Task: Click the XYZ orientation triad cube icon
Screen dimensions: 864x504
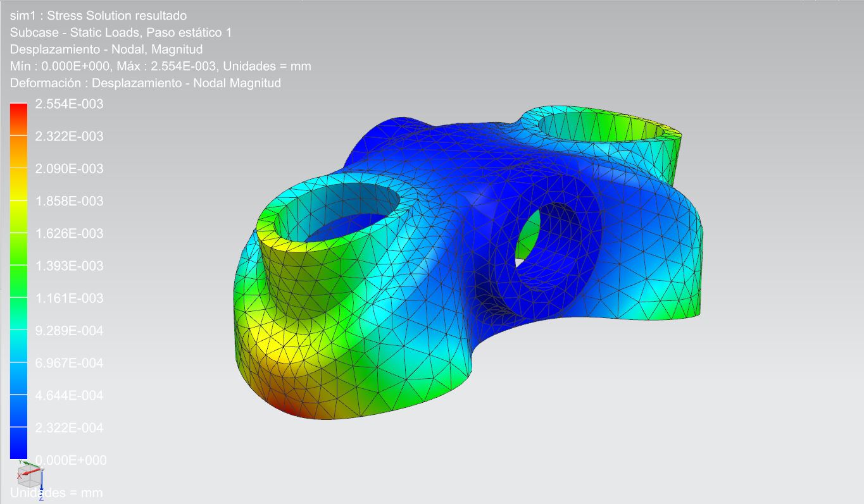Action: [x=30, y=479]
